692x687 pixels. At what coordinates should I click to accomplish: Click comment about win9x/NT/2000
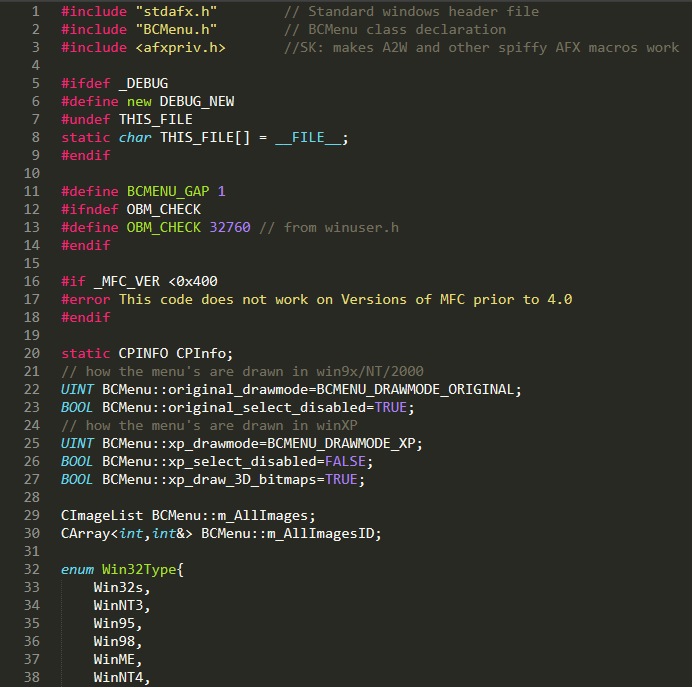[x=242, y=372]
